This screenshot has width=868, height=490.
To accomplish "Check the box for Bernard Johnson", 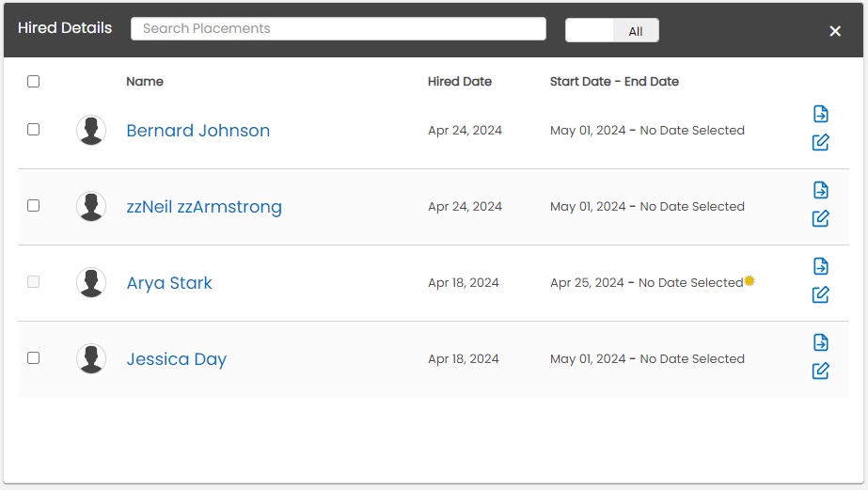I will 34,130.
